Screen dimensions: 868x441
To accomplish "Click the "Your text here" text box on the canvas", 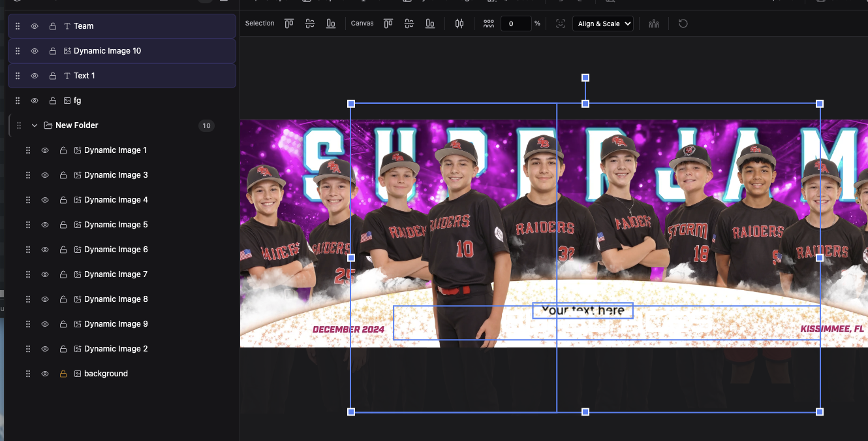I will [x=583, y=310].
